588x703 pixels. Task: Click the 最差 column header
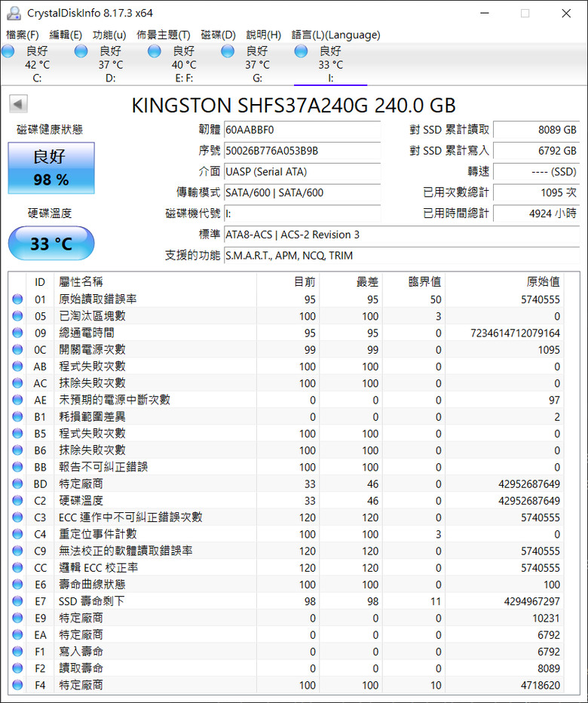[x=351, y=281]
